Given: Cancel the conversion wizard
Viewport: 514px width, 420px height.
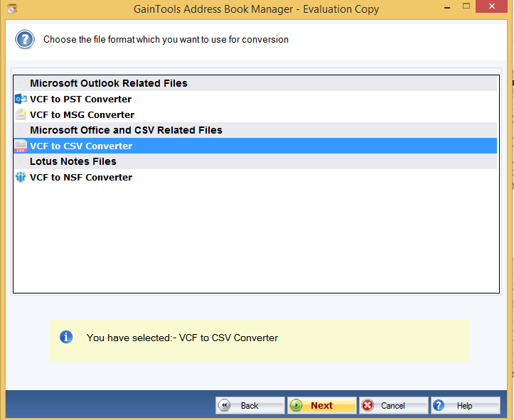Looking at the screenshot, I should (393, 406).
